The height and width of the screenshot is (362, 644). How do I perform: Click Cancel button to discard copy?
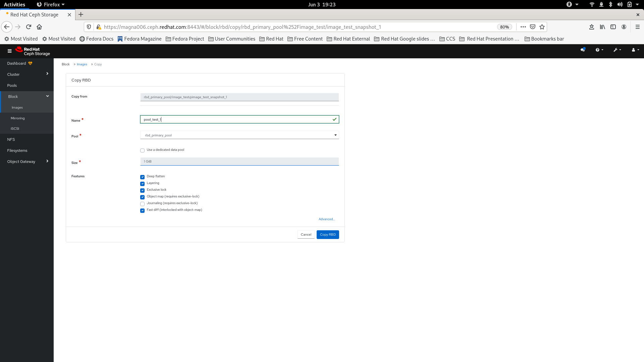[306, 234]
